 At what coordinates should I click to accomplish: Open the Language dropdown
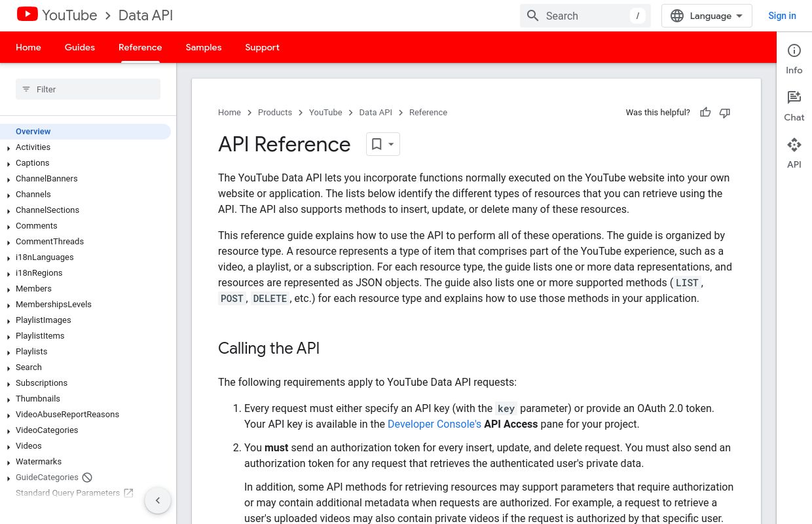[707, 16]
